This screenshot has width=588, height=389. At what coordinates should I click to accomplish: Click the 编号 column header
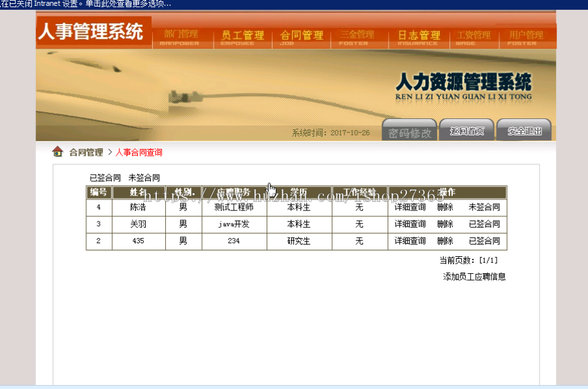(99, 192)
